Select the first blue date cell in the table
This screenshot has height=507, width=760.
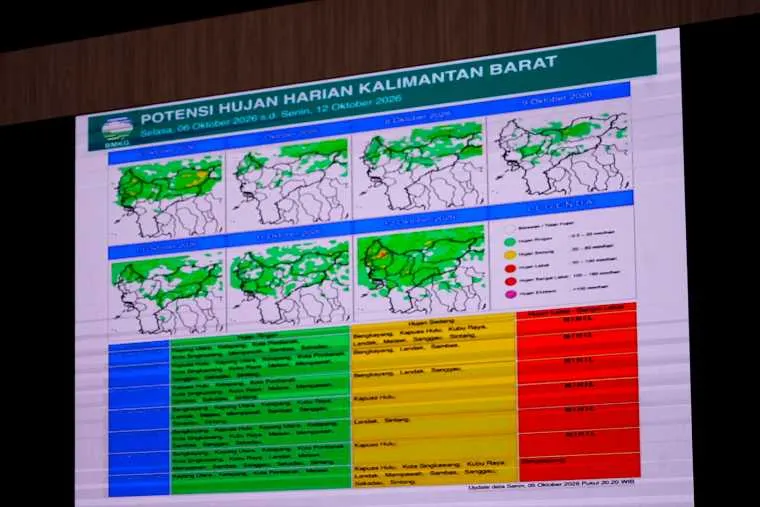[140, 354]
